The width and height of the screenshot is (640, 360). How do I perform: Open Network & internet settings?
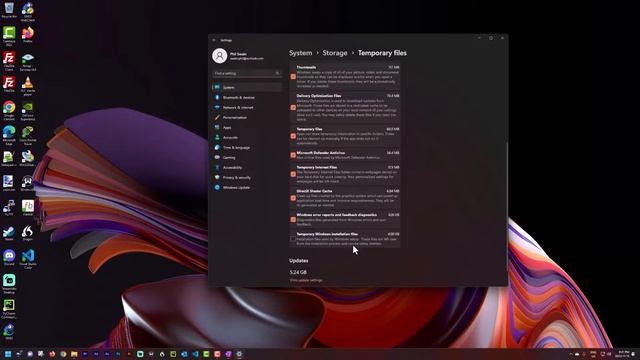click(x=247, y=107)
